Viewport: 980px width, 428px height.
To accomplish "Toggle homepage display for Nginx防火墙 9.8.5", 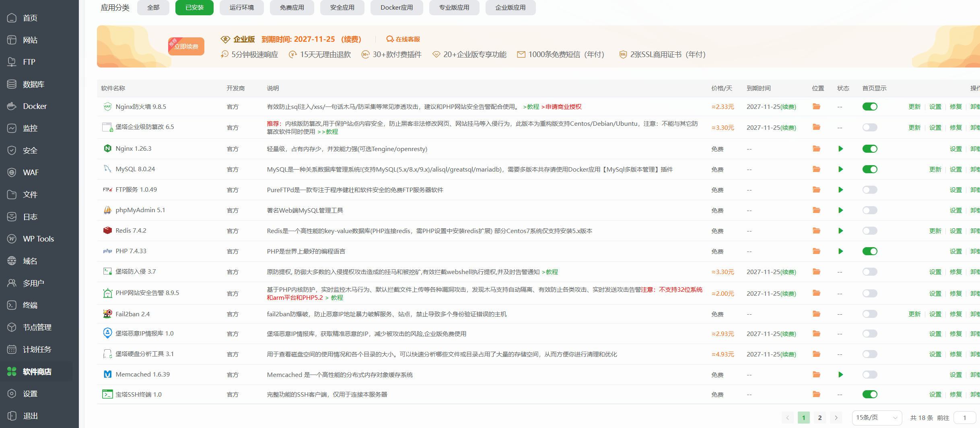I will pos(870,106).
